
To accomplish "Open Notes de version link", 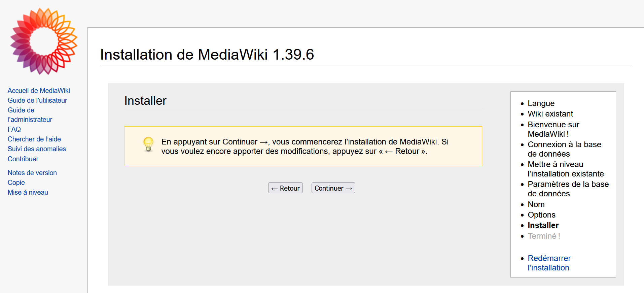I will [32, 173].
